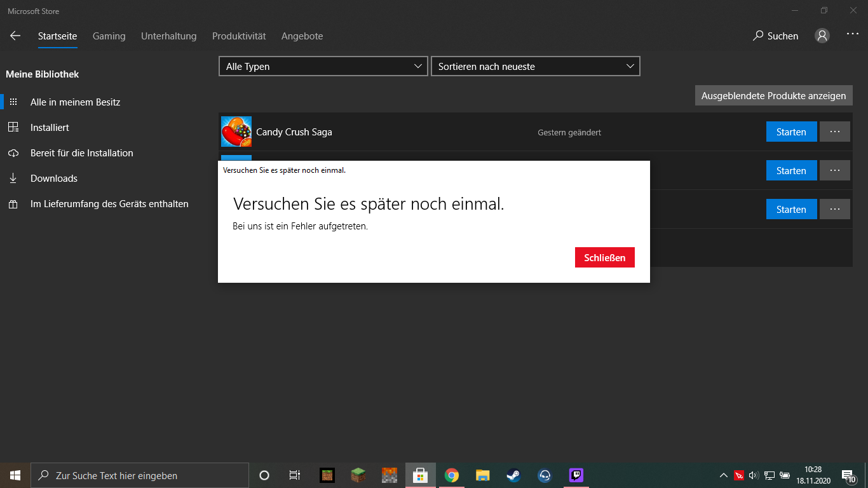Click the Meine Bibliothek heading

click(x=43, y=74)
